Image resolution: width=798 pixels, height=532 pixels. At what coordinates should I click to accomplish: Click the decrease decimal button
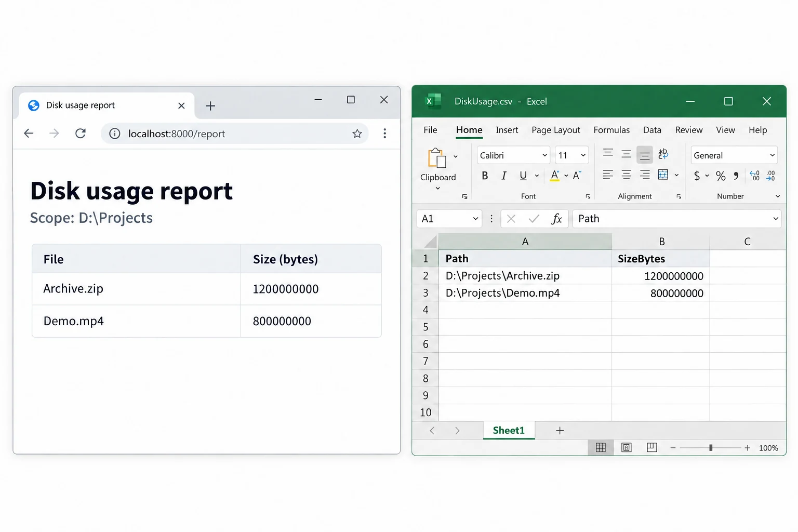770,176
